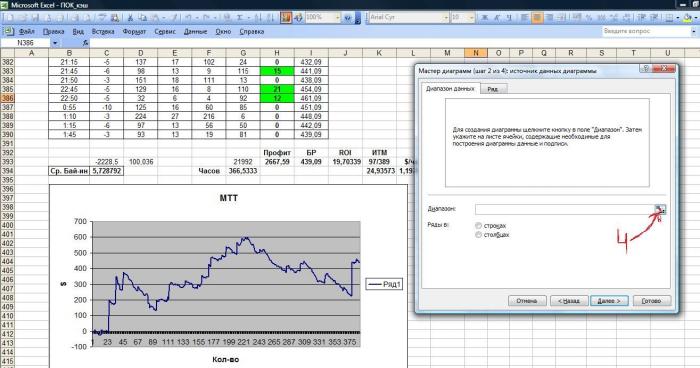Click the 'Далее >' button
700x368 pixels.
click(x=609, y=301)
